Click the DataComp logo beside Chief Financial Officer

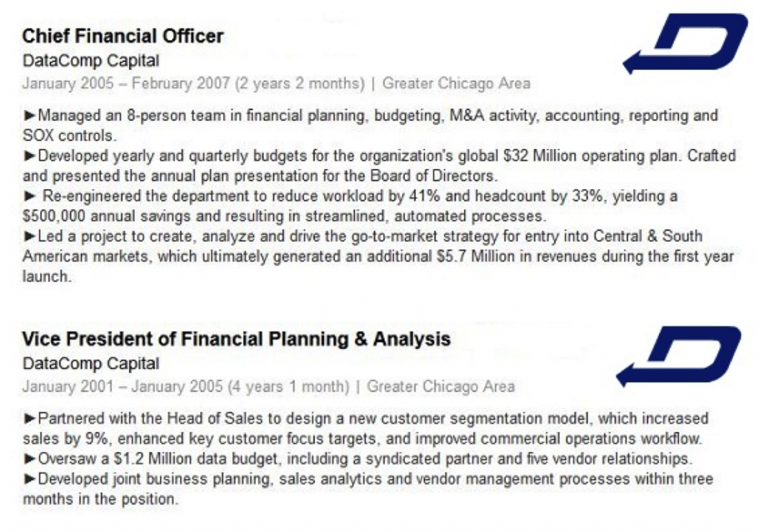[x=686, y=44]
